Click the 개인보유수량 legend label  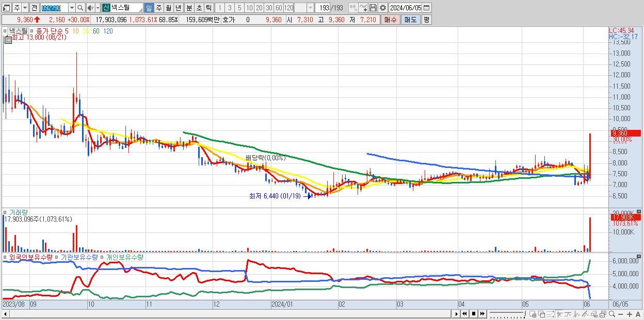pyautogui.click(x=125, y=257)
